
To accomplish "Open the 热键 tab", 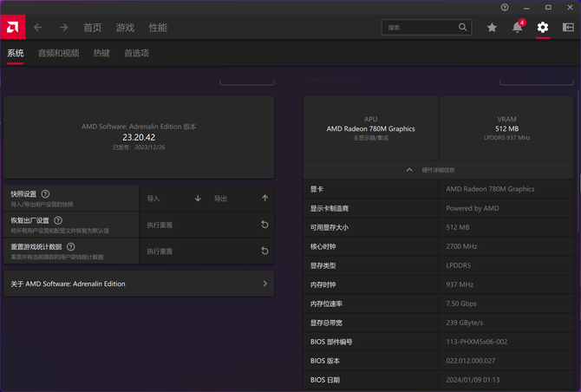I will coord(101,53).
